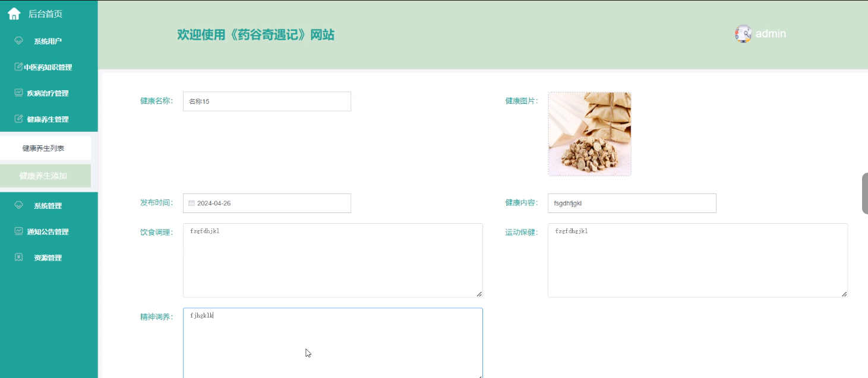The height and width of the screenshot is (378, 868).
Task: Click the vertical scrollbar at right edge
Action: click(x=865, y=193)
